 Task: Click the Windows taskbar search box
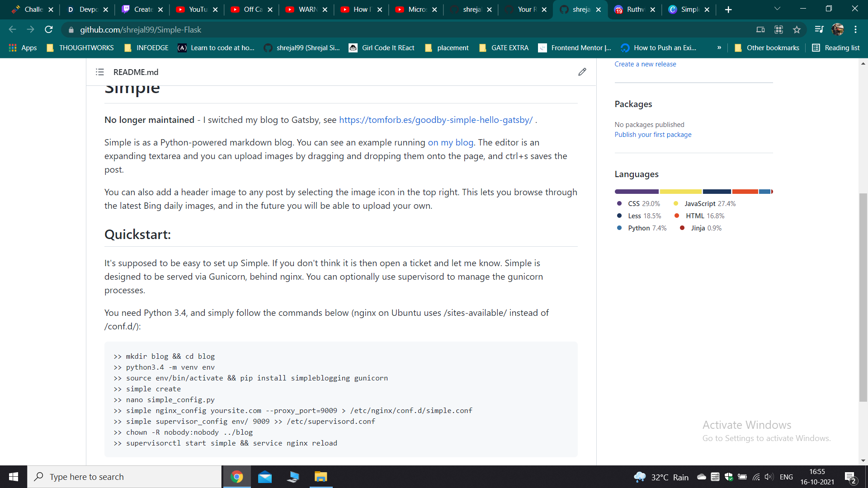coord(124,477)
